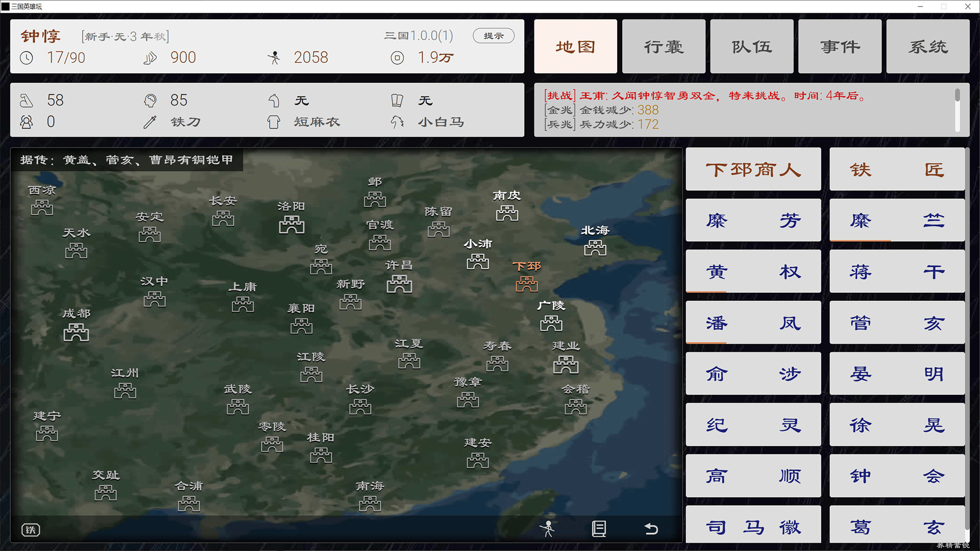
Task: Switch to the 系统 tab
Action: click(x=928, y=46)
